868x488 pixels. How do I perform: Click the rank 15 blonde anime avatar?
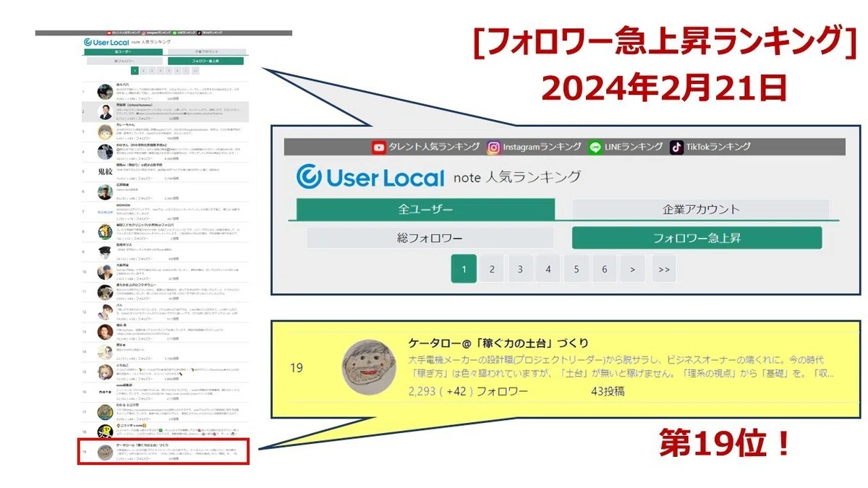106,372
